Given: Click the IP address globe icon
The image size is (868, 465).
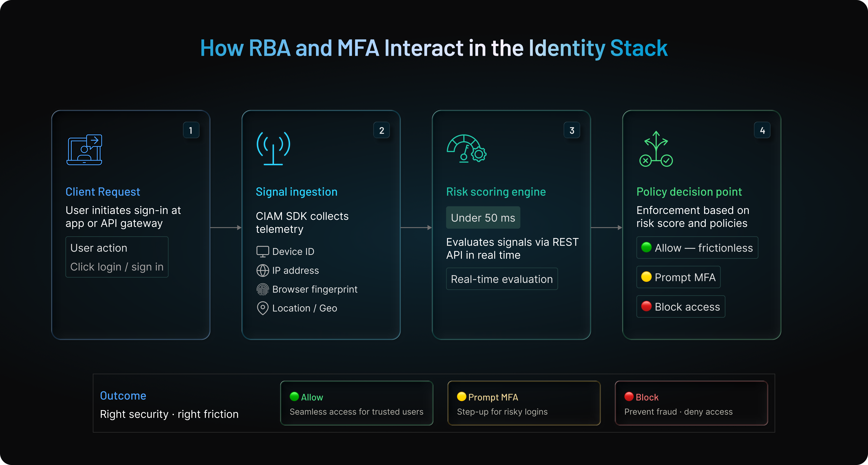Looking at the screenshot, I should click(263, 270).
